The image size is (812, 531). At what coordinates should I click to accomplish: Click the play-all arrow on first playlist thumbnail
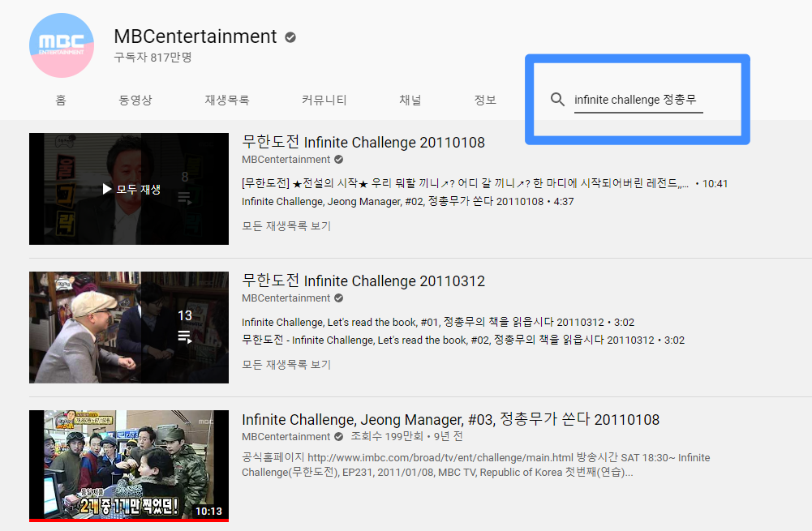pos(107,189)
